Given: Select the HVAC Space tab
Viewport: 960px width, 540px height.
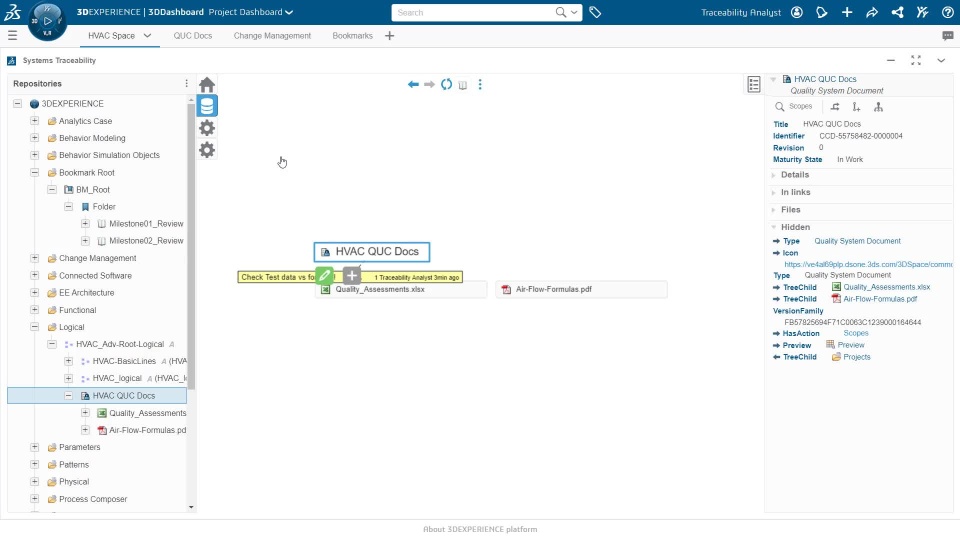Looking at the screenshot, I should (111, 36).
